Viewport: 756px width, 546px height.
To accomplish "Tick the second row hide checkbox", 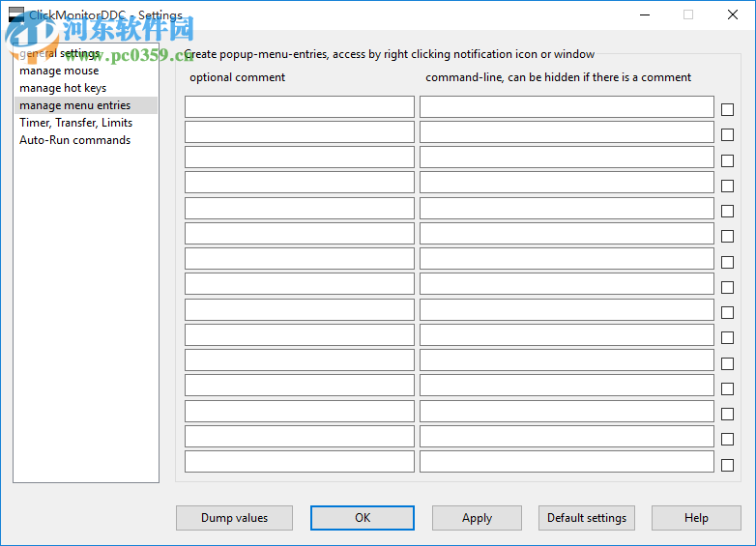I will coord(728,135).
